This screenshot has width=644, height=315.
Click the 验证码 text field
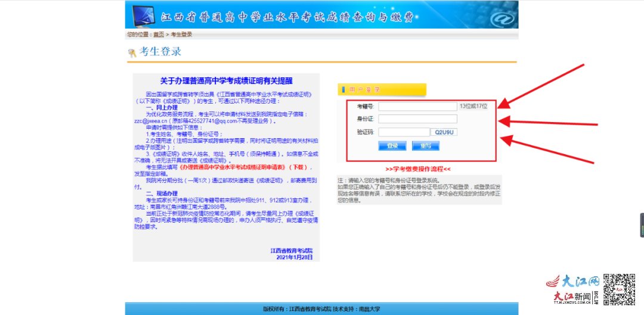(403, 132)
